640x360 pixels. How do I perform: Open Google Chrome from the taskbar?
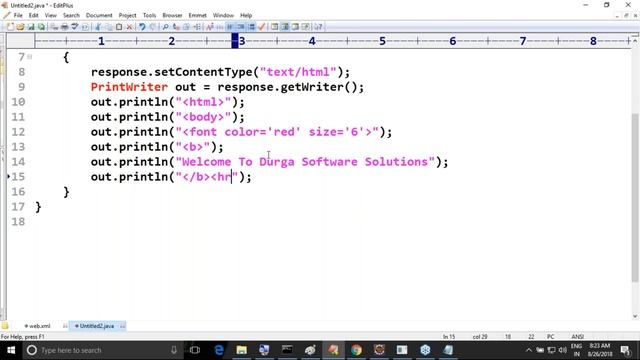pos(356,350)
